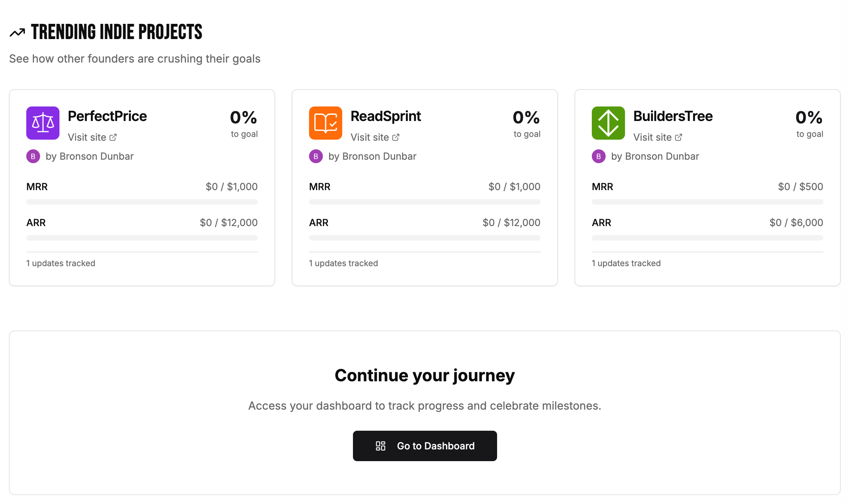Open BuildersTree Visit site link
The width and height of the screenshot is (849, 504).
(657, 137)
